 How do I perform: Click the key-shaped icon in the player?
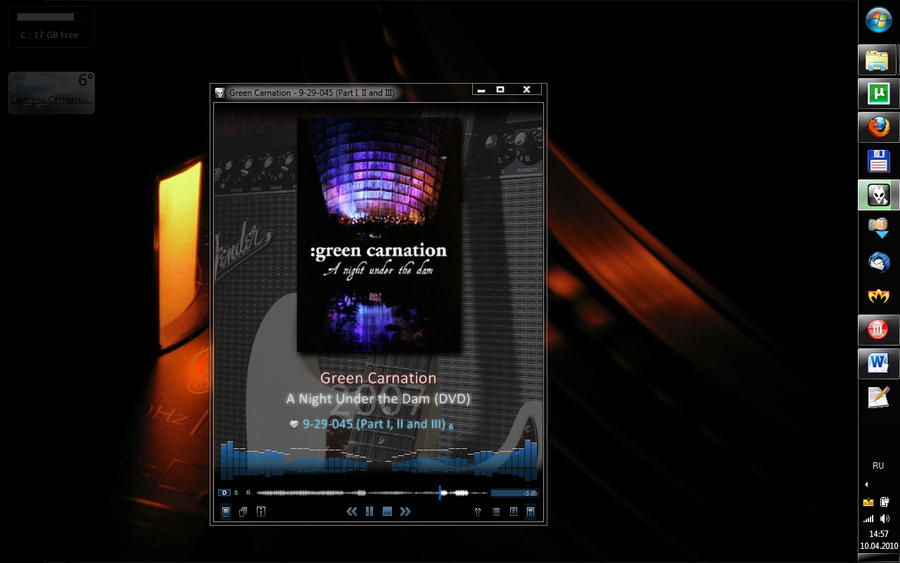pos(478,511)
